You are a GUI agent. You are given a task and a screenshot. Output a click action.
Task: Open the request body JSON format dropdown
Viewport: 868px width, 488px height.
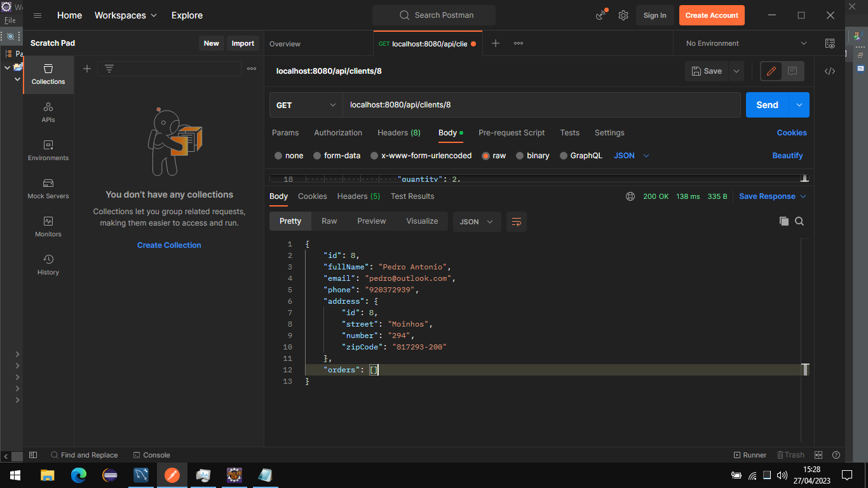point(632,156)
